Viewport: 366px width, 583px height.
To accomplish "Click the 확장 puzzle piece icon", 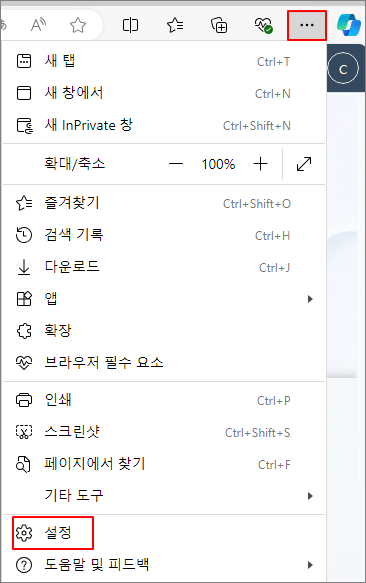I will click(x=24, y=331).
